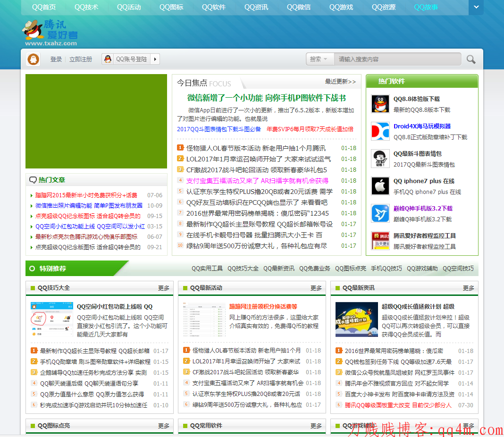The image size is (504, 437).
Task: Open 手机QQ技巧 in recommendation bar
Action: tap(386, 269)
